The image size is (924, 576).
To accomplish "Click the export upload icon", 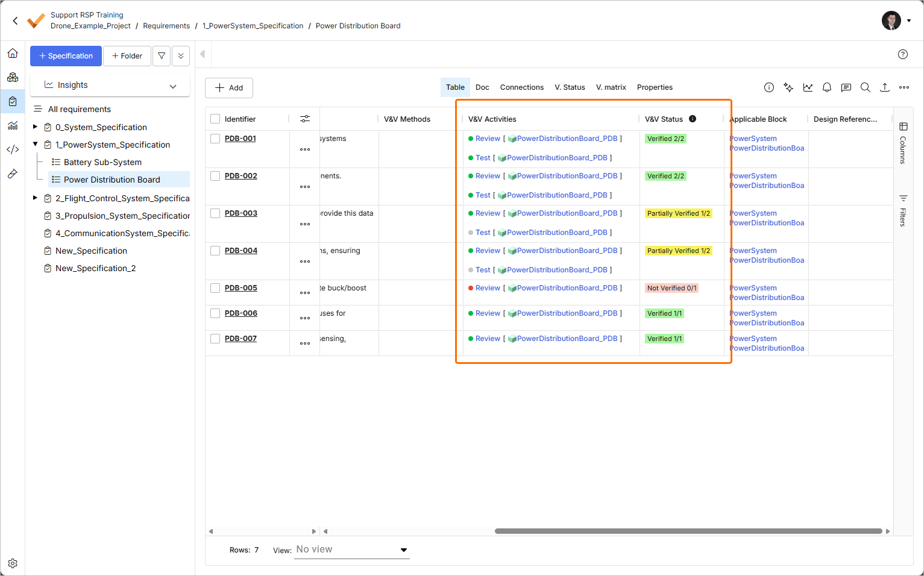I will pyautogui.click(x=885, y=87).
